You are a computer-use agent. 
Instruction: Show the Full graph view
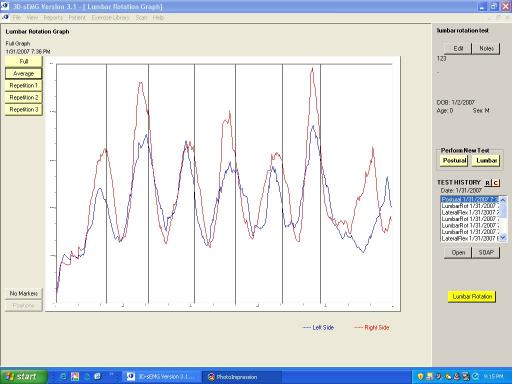click(x=24, y=61)
